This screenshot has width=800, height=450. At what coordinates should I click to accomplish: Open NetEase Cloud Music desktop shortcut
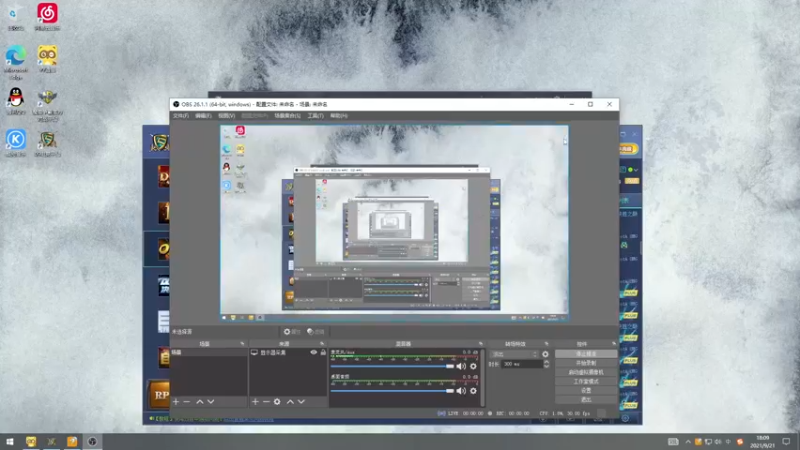pyautogui.click(x=47, y=17)
